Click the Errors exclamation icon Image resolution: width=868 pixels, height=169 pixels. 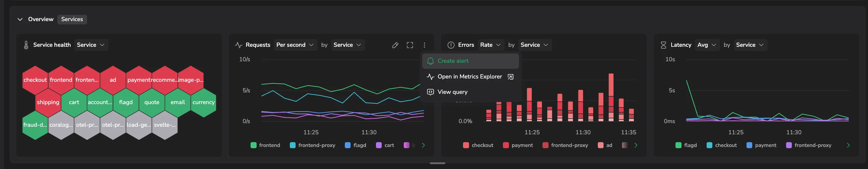[451, 45]
